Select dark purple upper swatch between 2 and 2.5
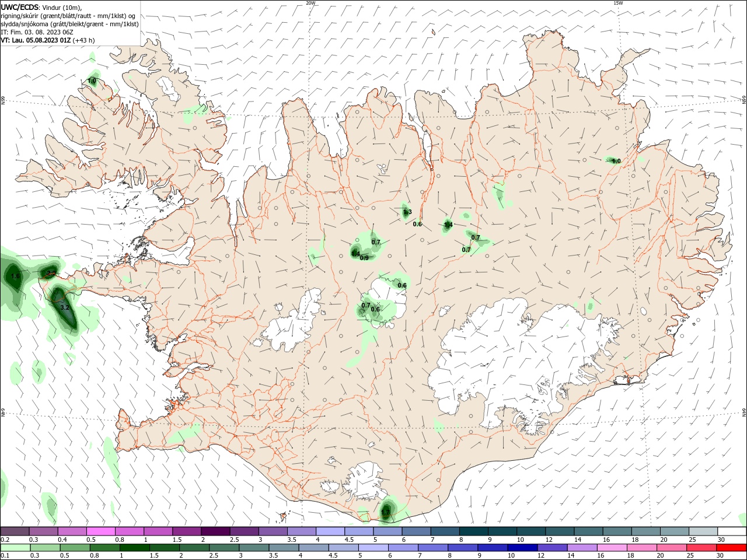The width and height of the screenshot is (747, 560). pos(215,531)
